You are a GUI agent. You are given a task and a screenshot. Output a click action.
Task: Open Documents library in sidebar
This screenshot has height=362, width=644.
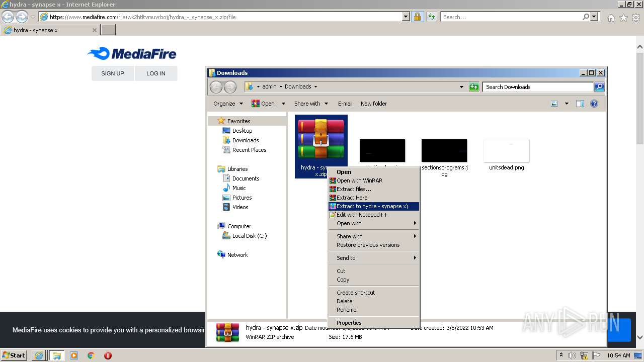246,178
